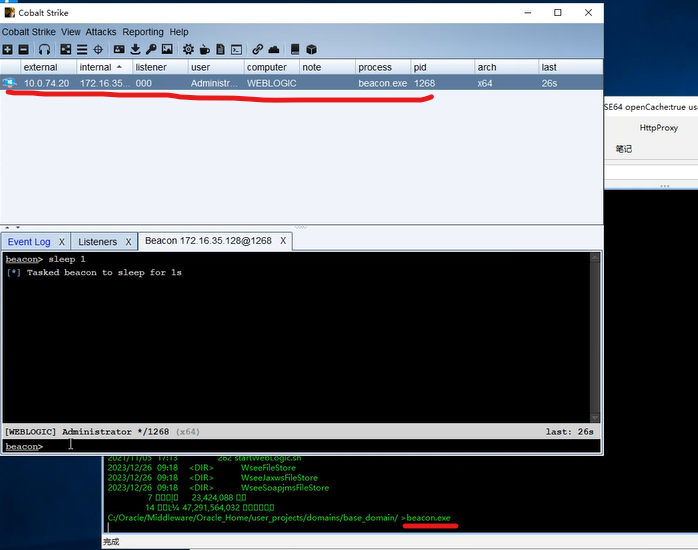The height and width of the screenshot is (550, 698).
Task: Click the cloud manage web server icon
Action: (x=274, y=49)
